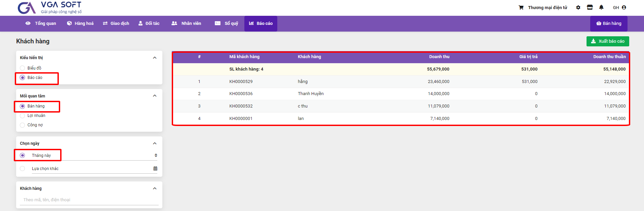Click net revenue total 55,148,000
This screenshot has height=211, width=644.
pyautogui.click(x=614, y=69)
